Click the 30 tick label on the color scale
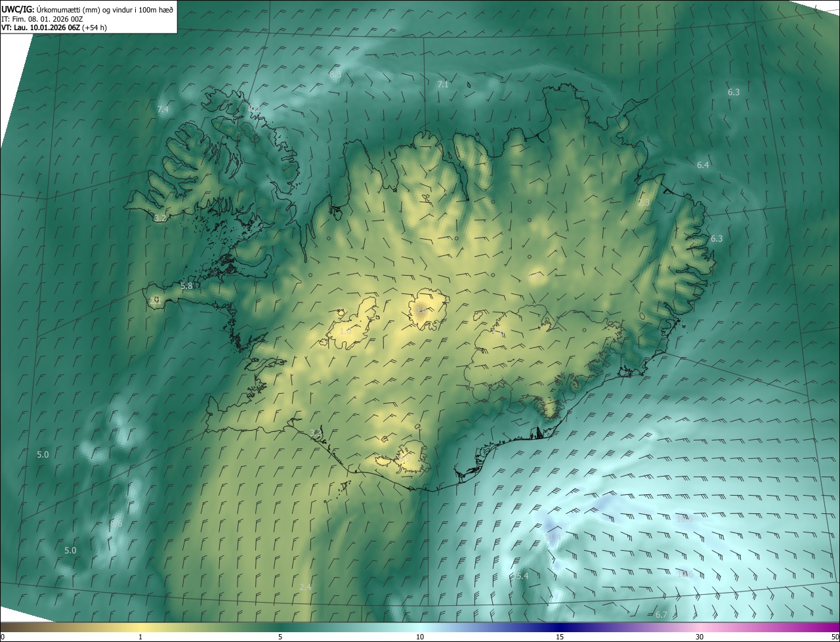 pyautogui.click(x=700, y=637)
